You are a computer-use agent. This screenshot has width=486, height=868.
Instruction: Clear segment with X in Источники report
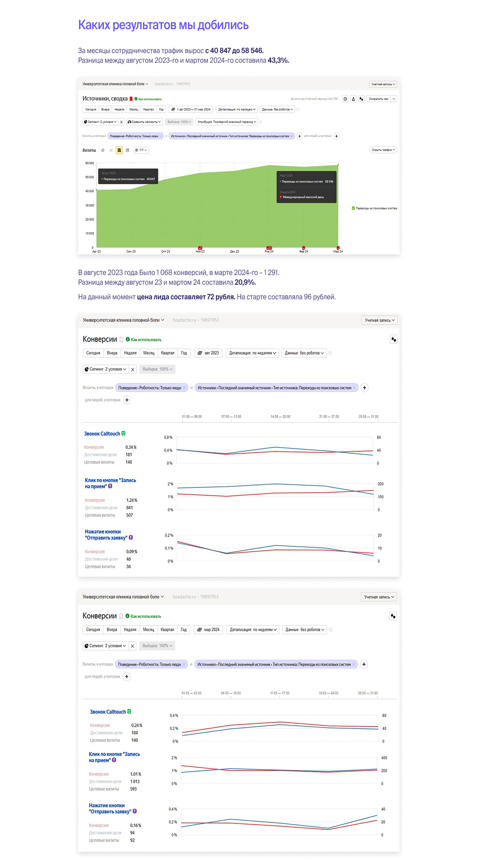click(x=121, y=122)
